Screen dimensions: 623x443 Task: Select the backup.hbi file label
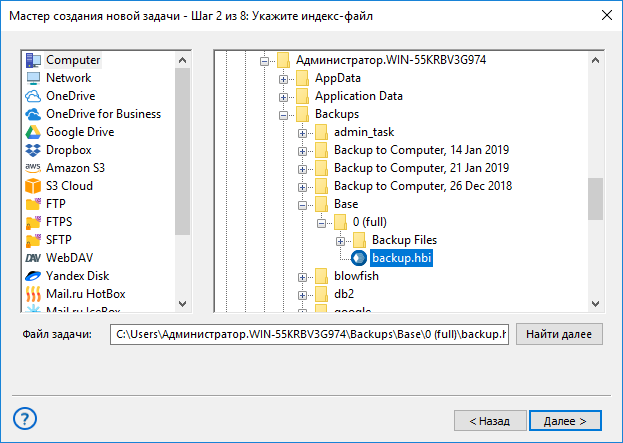(401, 258)
